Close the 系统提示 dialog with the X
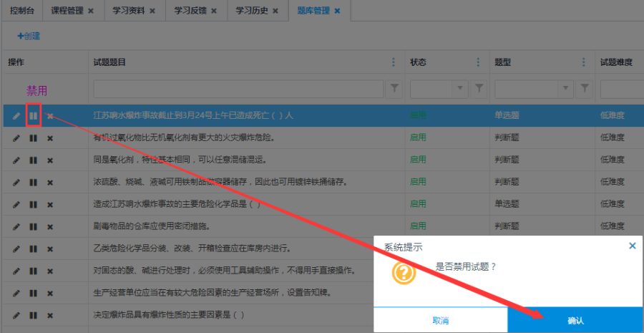644x333 pixels. pyautogui.click(x=632, y=246)
